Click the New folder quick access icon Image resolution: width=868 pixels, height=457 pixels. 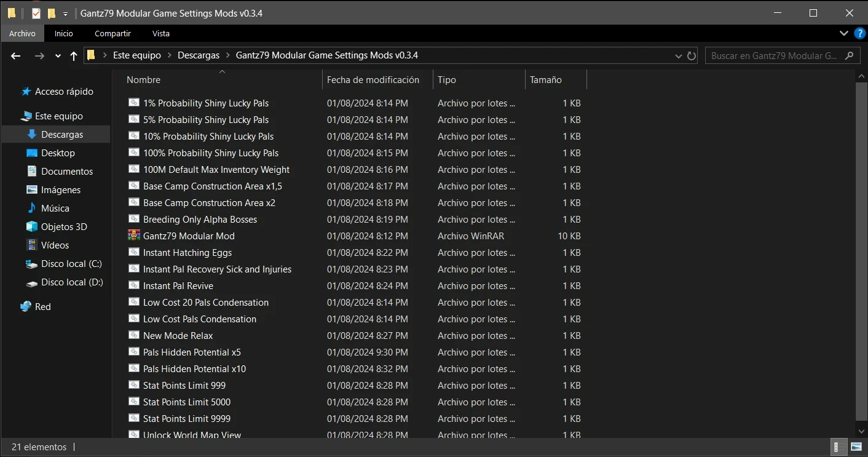click(52, 13)
